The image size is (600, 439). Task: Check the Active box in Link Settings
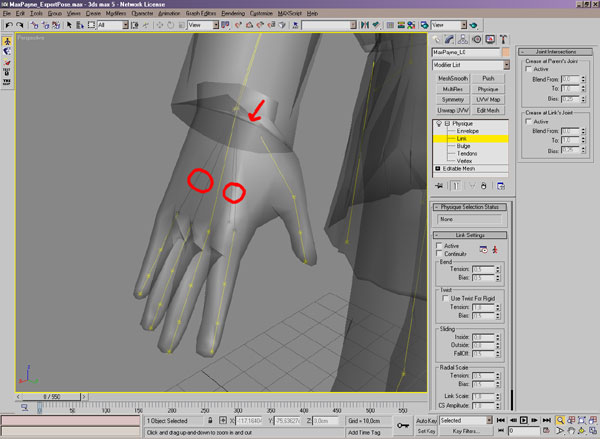point(439,246)
